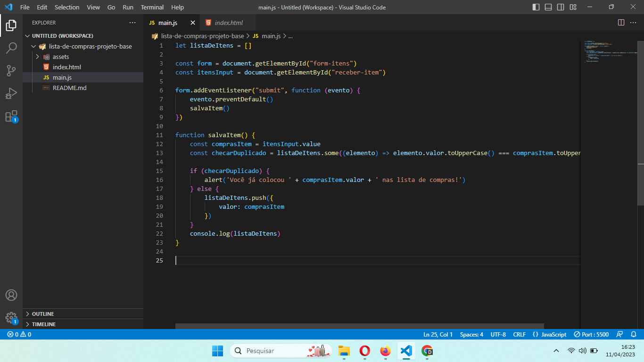The width and height of the screenshot is (644, 362).
Task: Switch to the index.html tab
Action: (x=229, y=23)
